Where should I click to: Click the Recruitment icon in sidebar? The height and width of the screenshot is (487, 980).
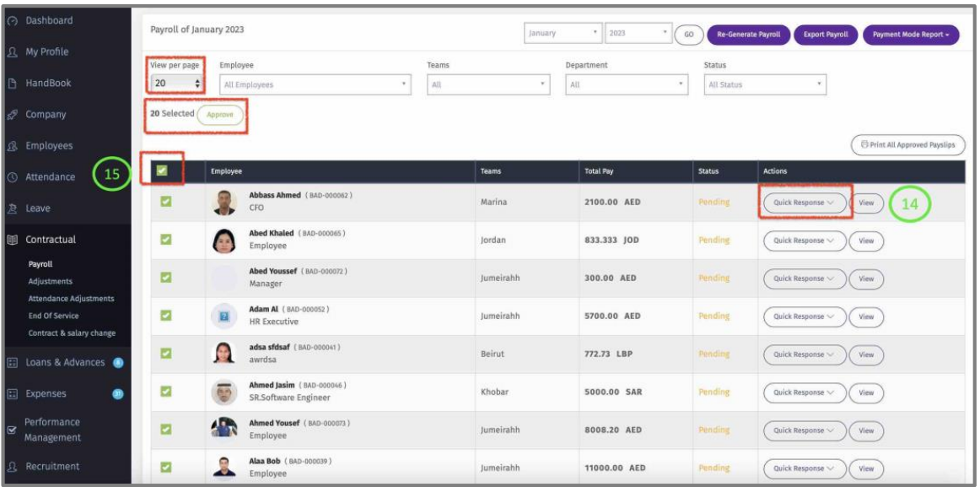(13, 467)
